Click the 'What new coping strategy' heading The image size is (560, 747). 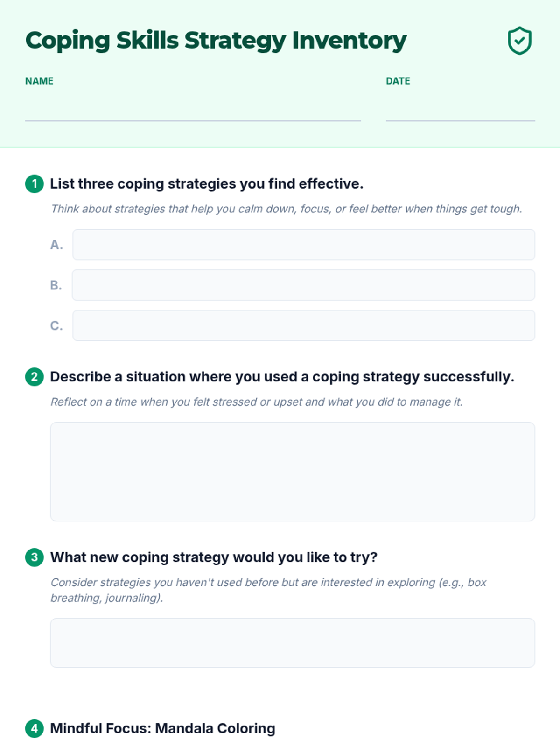(214, 557)
